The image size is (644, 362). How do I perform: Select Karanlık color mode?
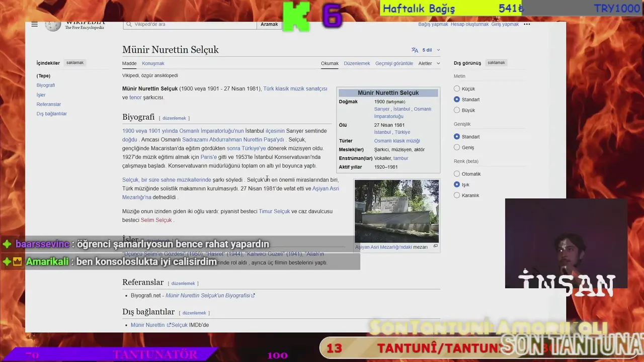[x=457, y=195]
